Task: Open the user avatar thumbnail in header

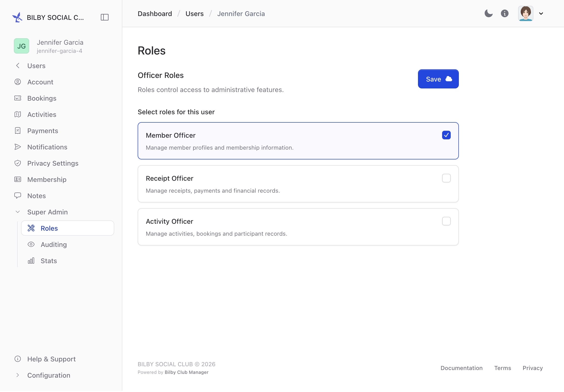Action: 526,14
